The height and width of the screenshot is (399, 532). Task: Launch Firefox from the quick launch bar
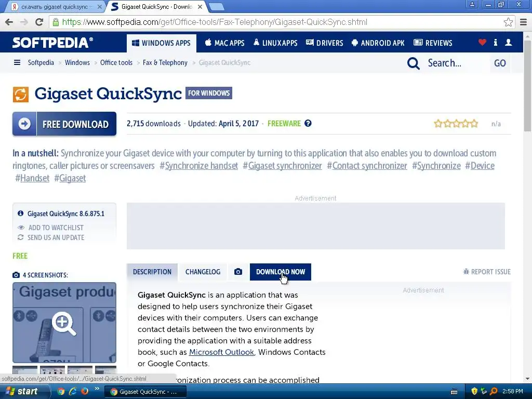point(85,391)
